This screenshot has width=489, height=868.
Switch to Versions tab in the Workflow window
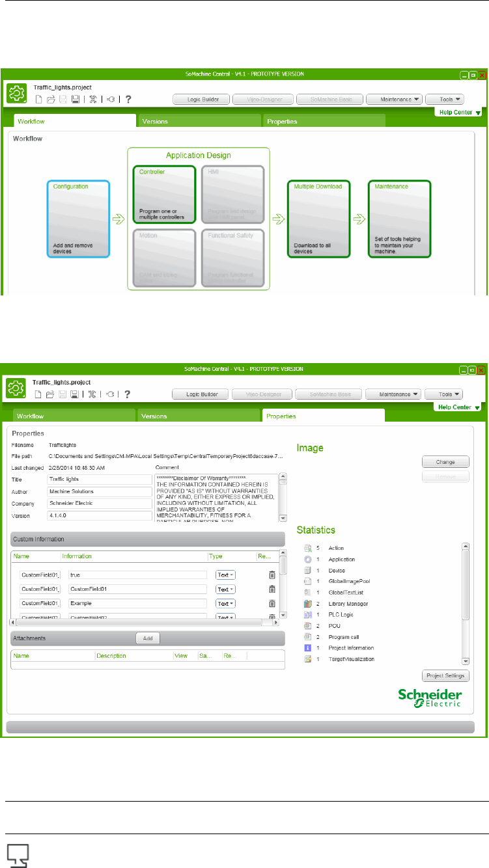click(199, 121)
